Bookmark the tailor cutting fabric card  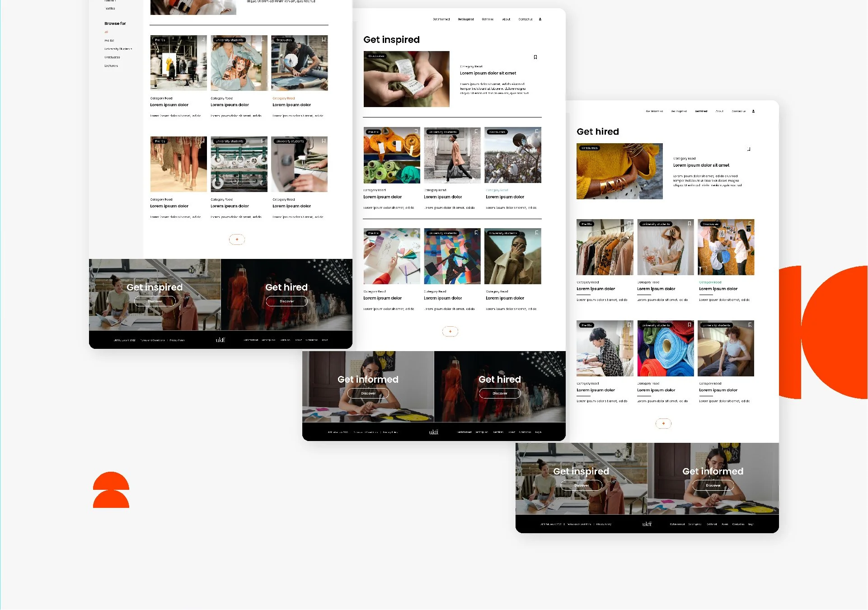[324, 40]
